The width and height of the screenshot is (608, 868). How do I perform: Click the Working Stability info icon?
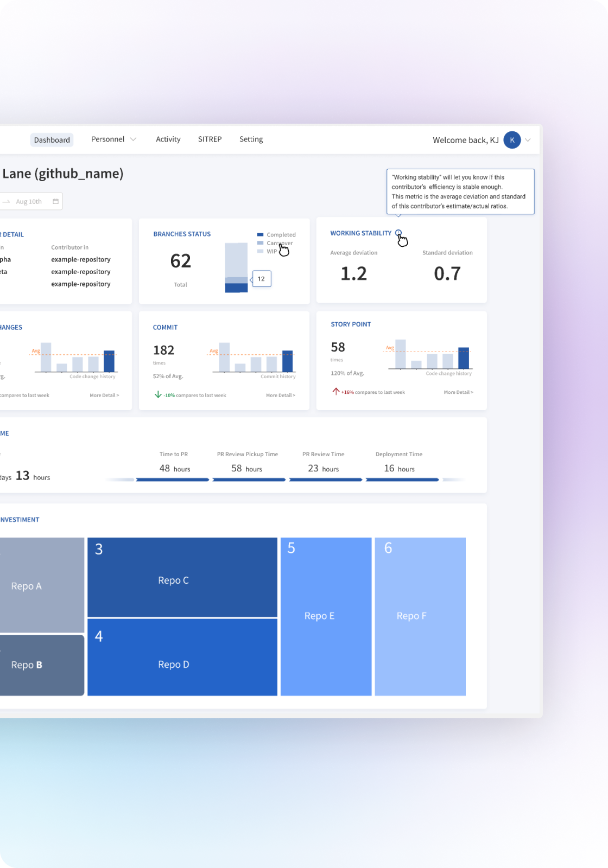tap(398, 233)
